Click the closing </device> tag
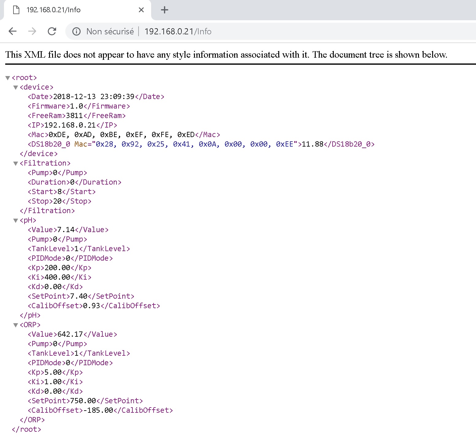Viewport: 476px width, 448px height. click(39, 154)
